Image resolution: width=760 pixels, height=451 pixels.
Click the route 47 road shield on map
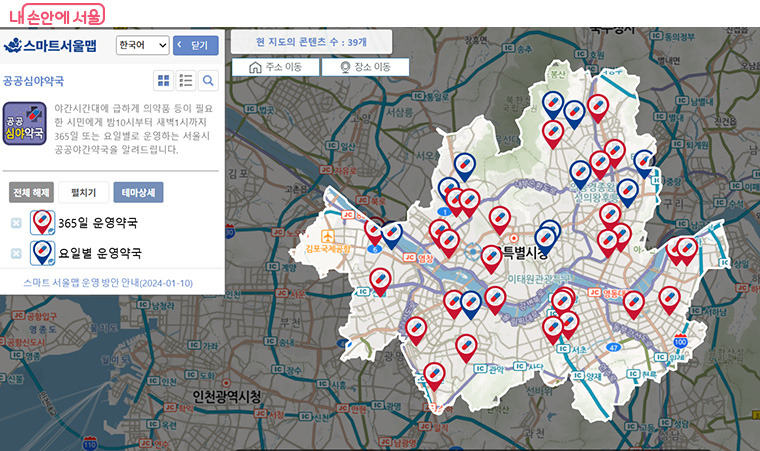(x=614, y=347)
